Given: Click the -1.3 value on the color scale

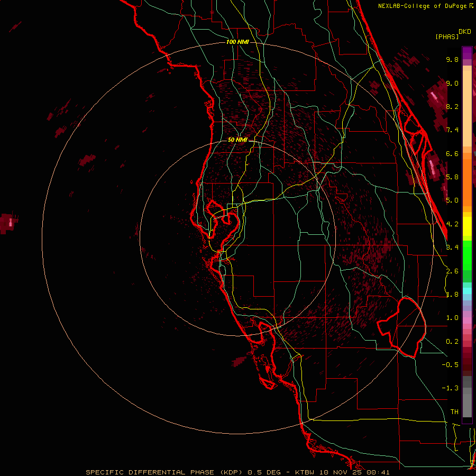Looking at the screenshot, I should tap(450, 388).
